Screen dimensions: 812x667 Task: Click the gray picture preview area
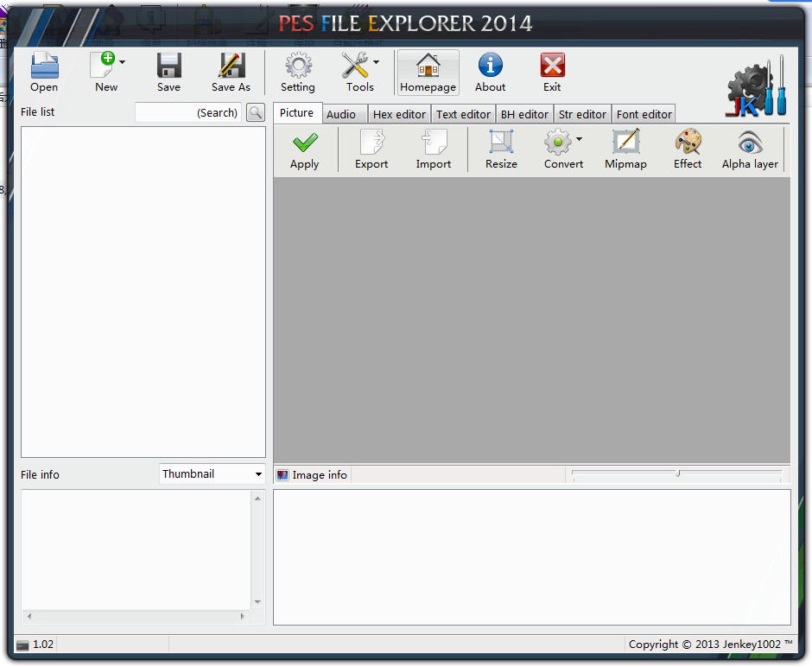[x=532, y=320]
